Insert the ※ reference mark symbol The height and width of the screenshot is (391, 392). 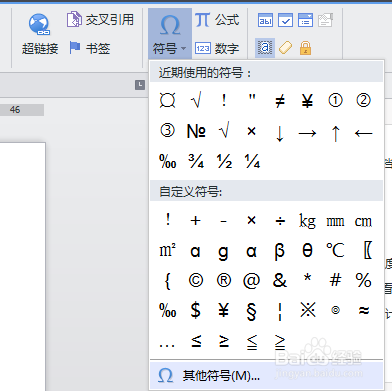[307, 310]
